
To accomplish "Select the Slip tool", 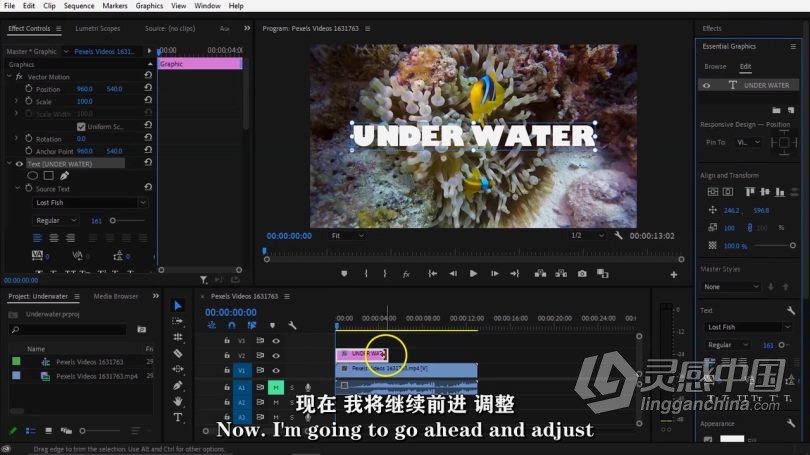I will pyautogui.click(x=178, y=369).
